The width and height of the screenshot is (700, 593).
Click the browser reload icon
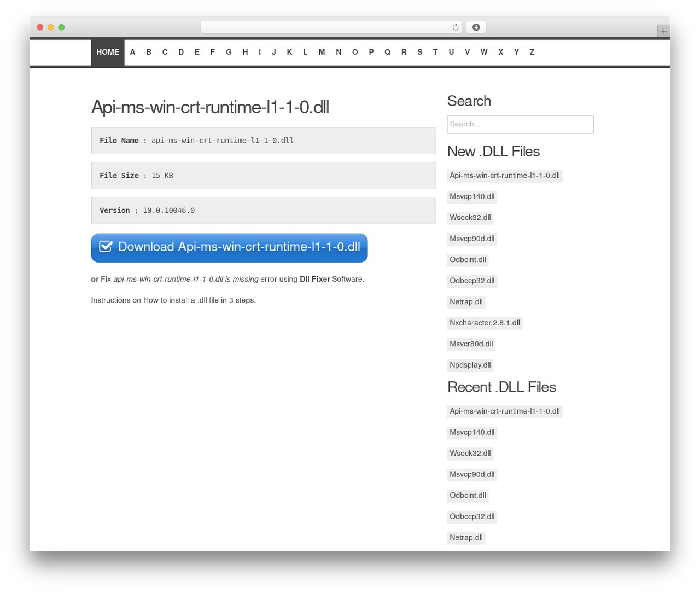tap(455, 27)
